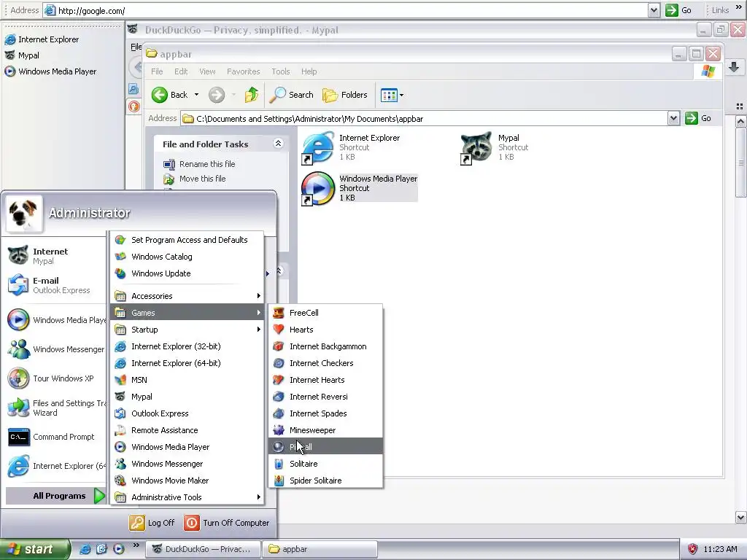Launch MSN from programs list
This screenshot has width=747, height=560.
187,379
